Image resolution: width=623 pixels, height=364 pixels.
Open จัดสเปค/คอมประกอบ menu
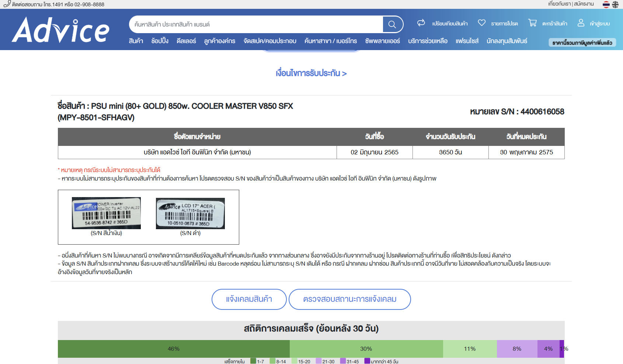click(x=270, y=41)
